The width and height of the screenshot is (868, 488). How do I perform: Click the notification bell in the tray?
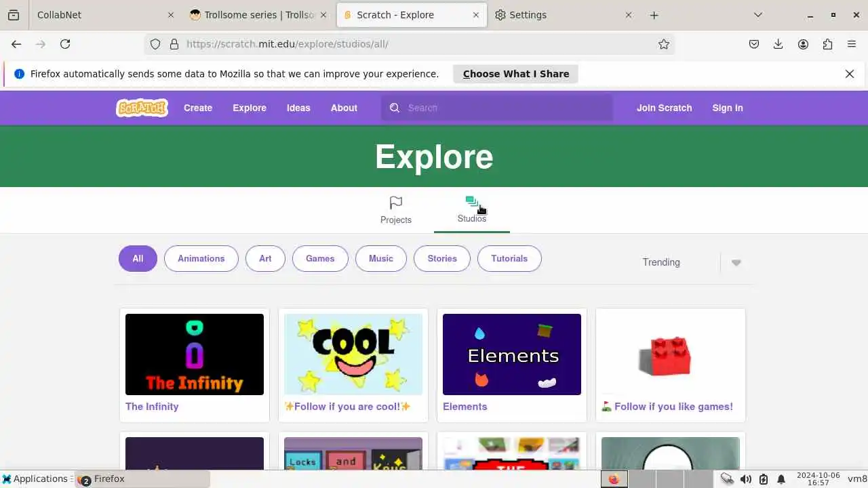[x=781, y=479]
